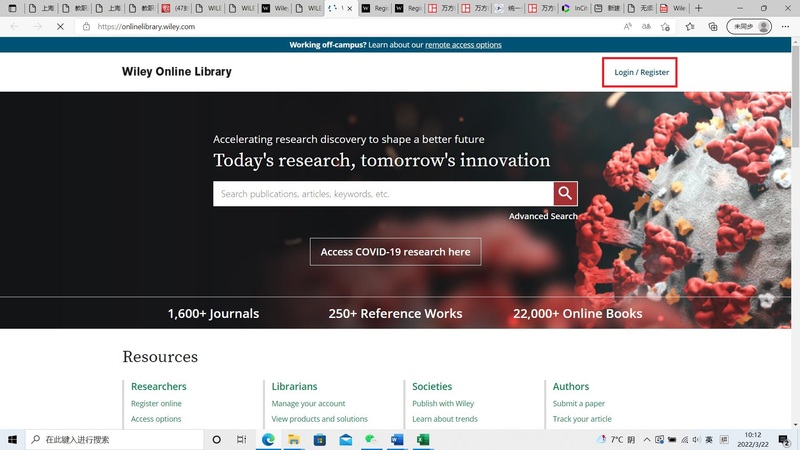Image resolution: width=800 pixels, height=450 pixels.
Task: Open the Read aloud icon in the address bar
Action: 628,27
